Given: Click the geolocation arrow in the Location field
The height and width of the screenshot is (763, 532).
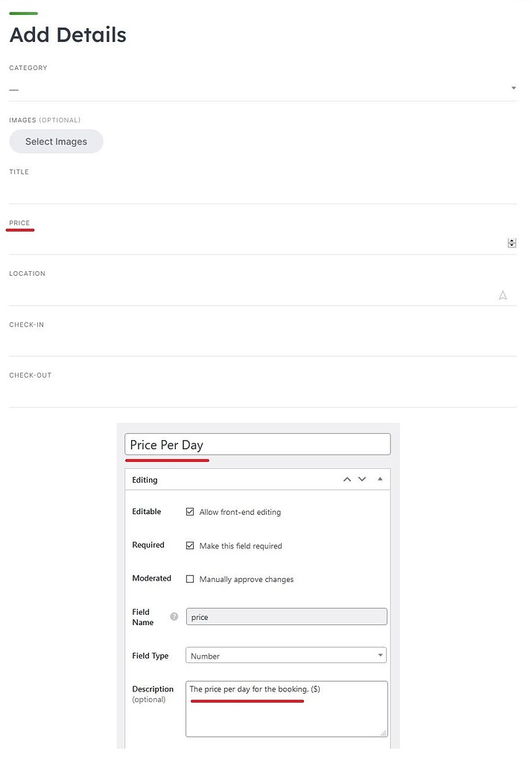Looking at the screenshot, I should pyautogui.click(x=503, y=294).
